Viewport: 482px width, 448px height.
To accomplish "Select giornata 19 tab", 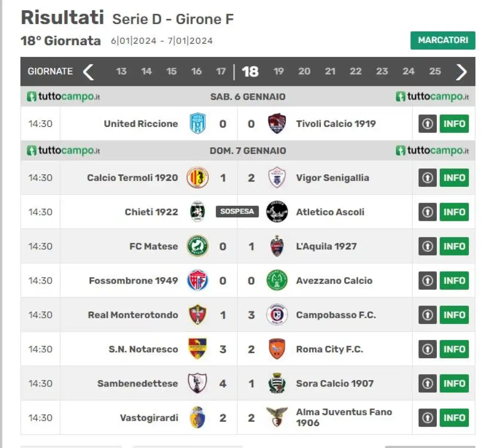I will (x=278, y=71).
